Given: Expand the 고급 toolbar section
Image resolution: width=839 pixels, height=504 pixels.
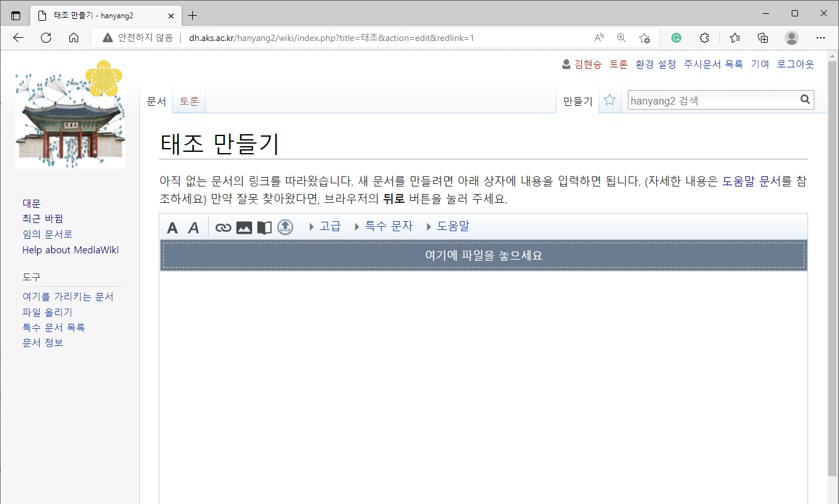Looking at the screenshot, I should pos(325,226).
